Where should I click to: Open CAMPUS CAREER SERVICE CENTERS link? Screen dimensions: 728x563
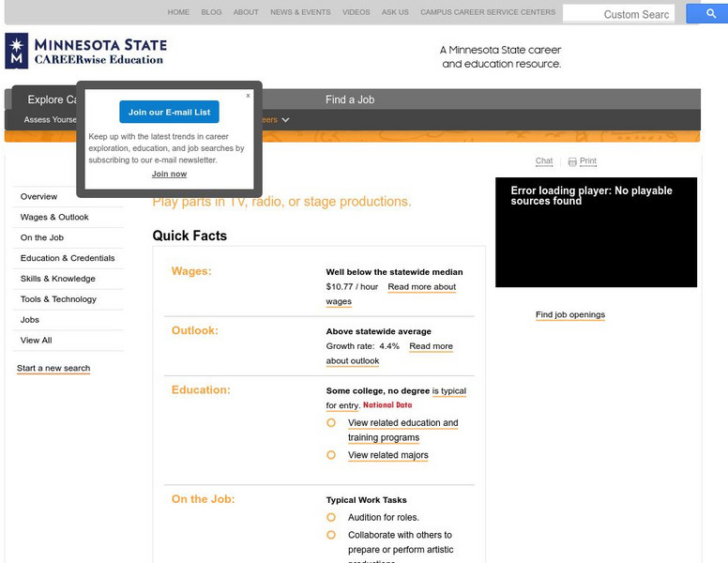tap(488, 12)
